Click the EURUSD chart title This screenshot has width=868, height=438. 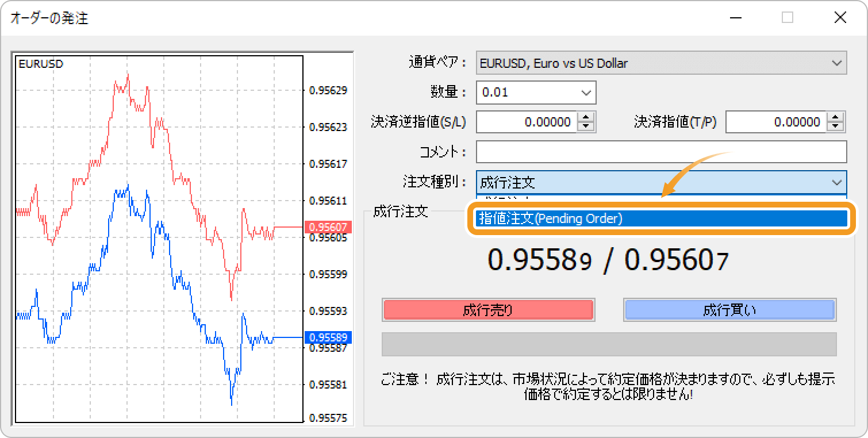41,64
